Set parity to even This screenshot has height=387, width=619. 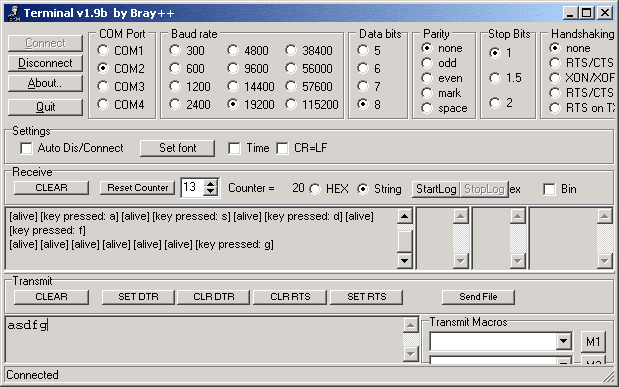442,78
